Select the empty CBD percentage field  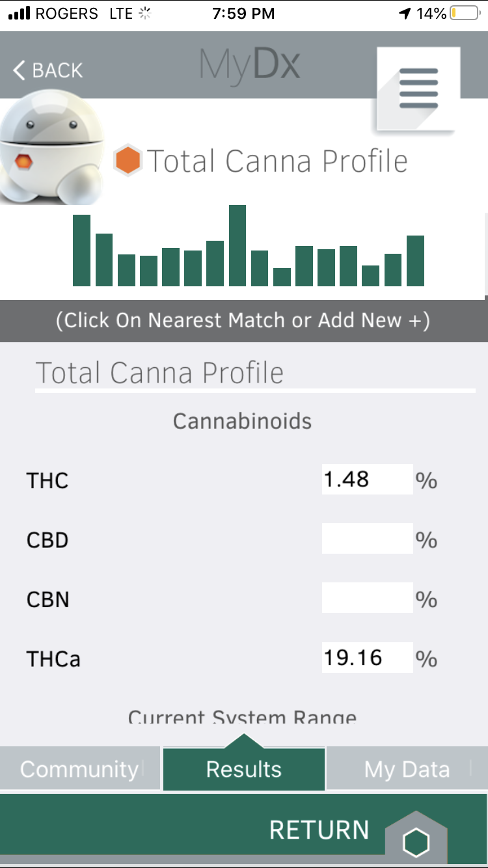367,539
